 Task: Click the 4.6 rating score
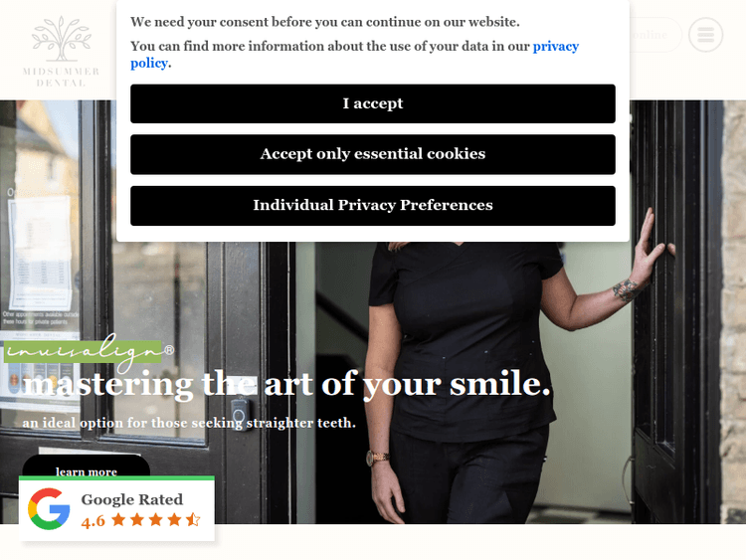coord(93,521)
